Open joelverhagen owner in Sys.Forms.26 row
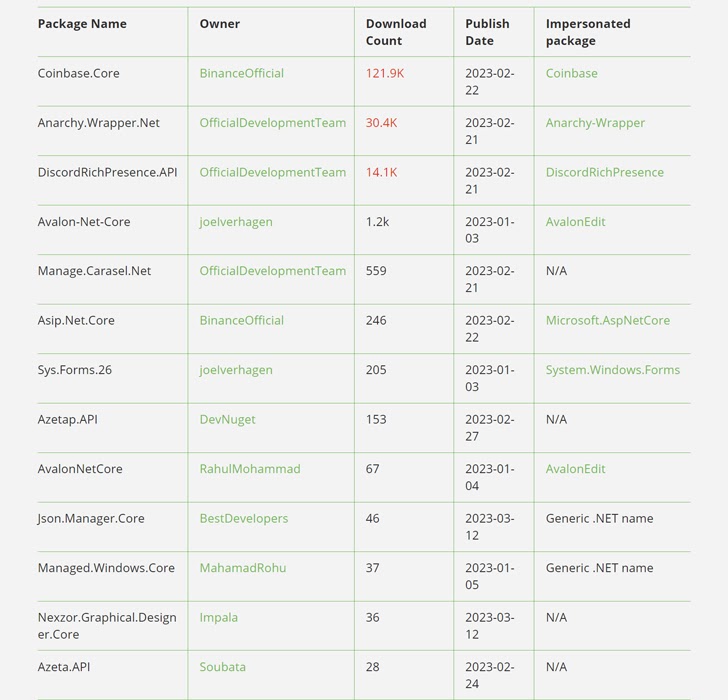This screenshot has height=700, width=728. (235, 370)
